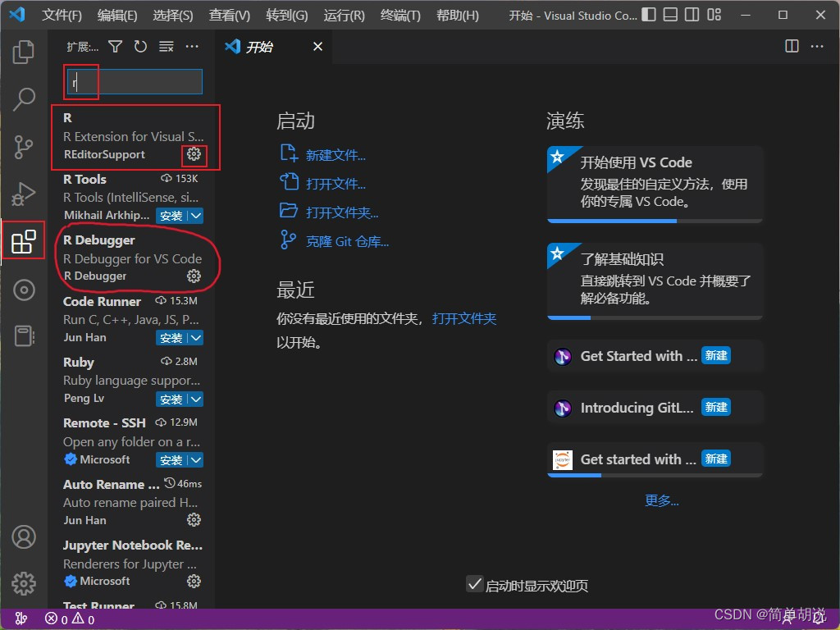Select the Search icon in activity bar
Image resolution: width=840 pixels, height=630 pixels.
23,98
